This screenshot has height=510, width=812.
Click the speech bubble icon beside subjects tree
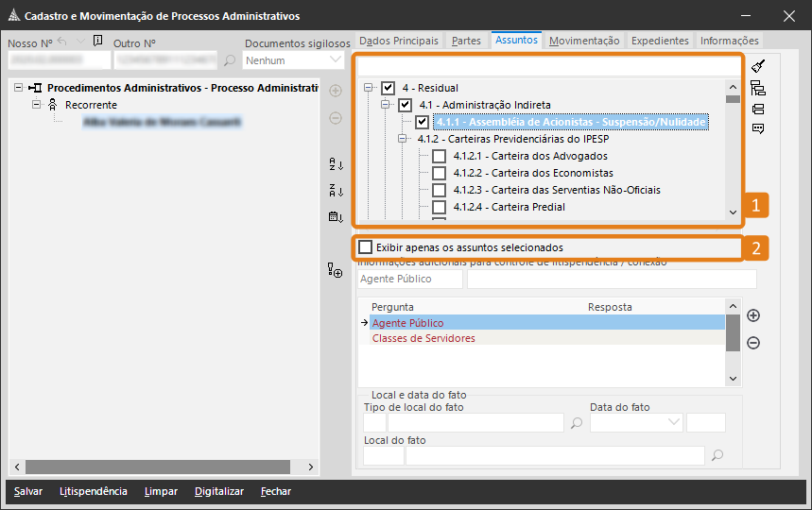tap(757, 128)
